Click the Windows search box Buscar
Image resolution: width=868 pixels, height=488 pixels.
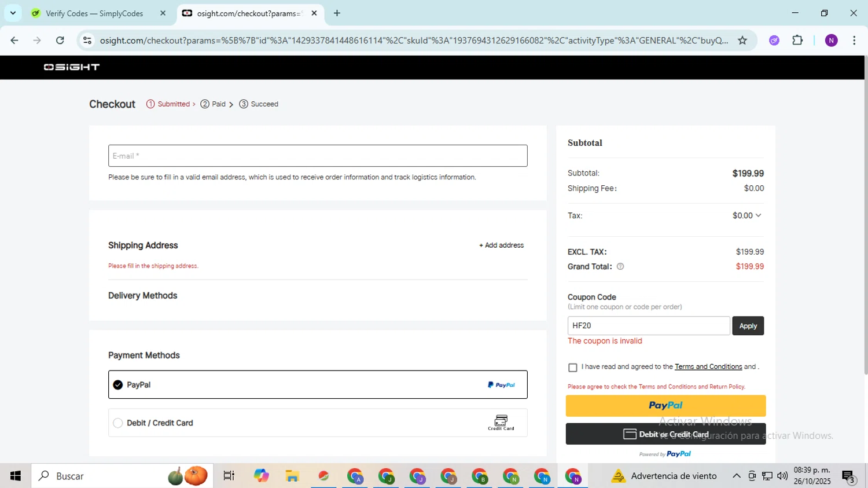click(x=122, y=476)
